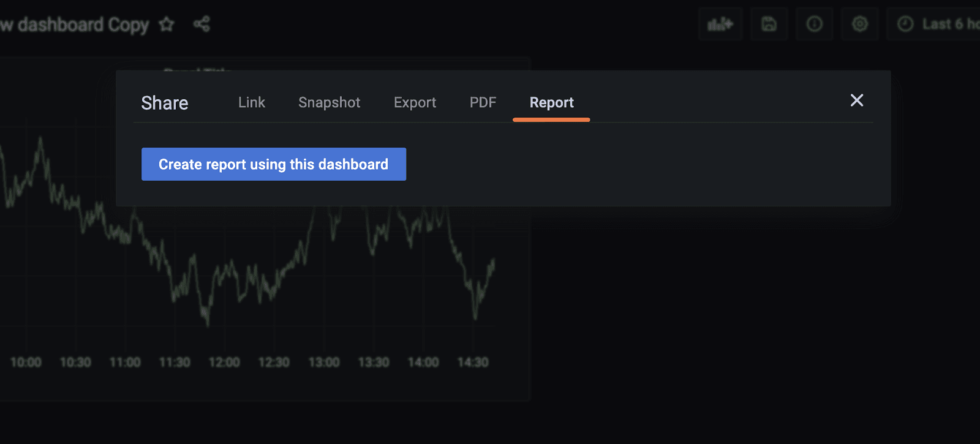980x444 pixels.
Task: Open dashboard settings gear
Action: (860, 24)
